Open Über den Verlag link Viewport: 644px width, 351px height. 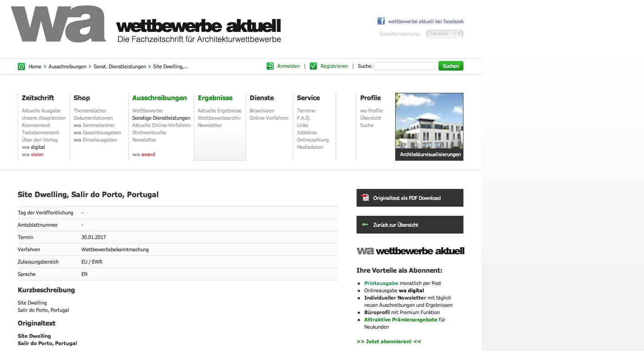pos(40,140)
